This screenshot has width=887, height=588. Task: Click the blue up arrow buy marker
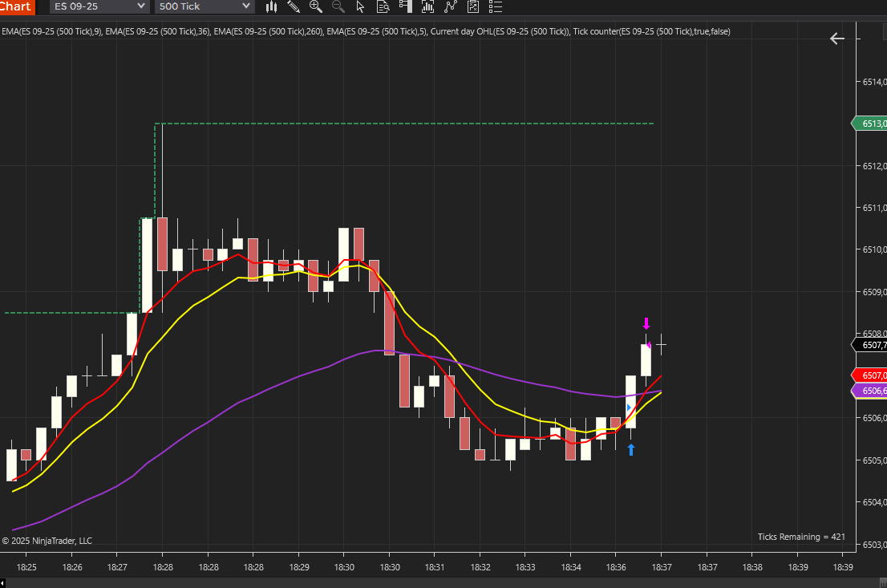coord(630,449)
